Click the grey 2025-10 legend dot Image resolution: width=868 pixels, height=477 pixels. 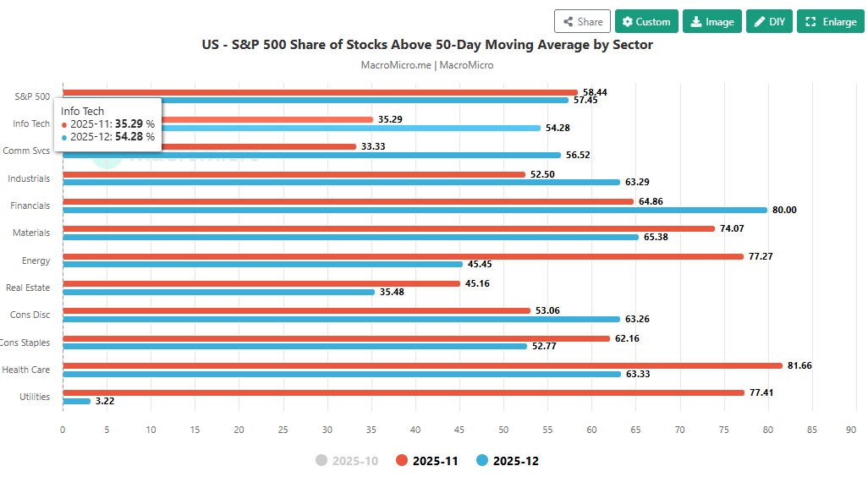[321, 461]
